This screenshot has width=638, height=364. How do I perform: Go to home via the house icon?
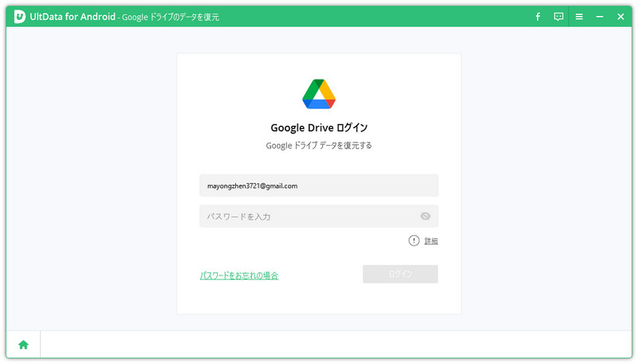point(23,345)
